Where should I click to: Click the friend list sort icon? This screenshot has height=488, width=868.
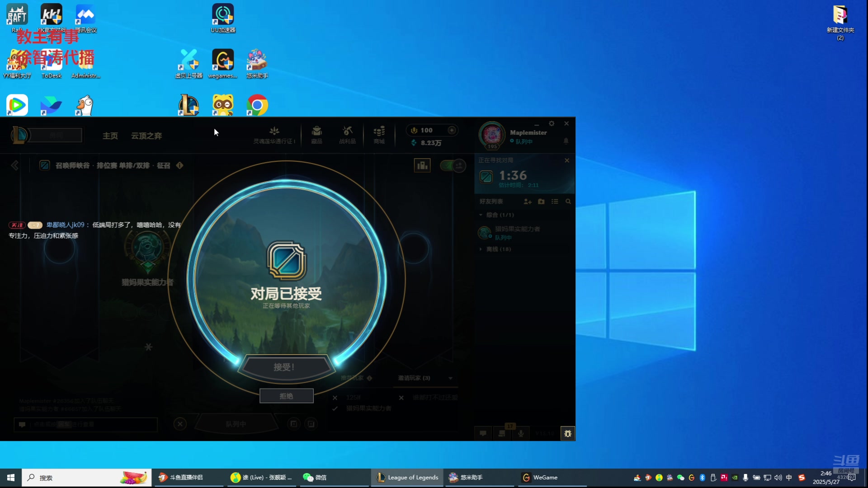(555, 202)
